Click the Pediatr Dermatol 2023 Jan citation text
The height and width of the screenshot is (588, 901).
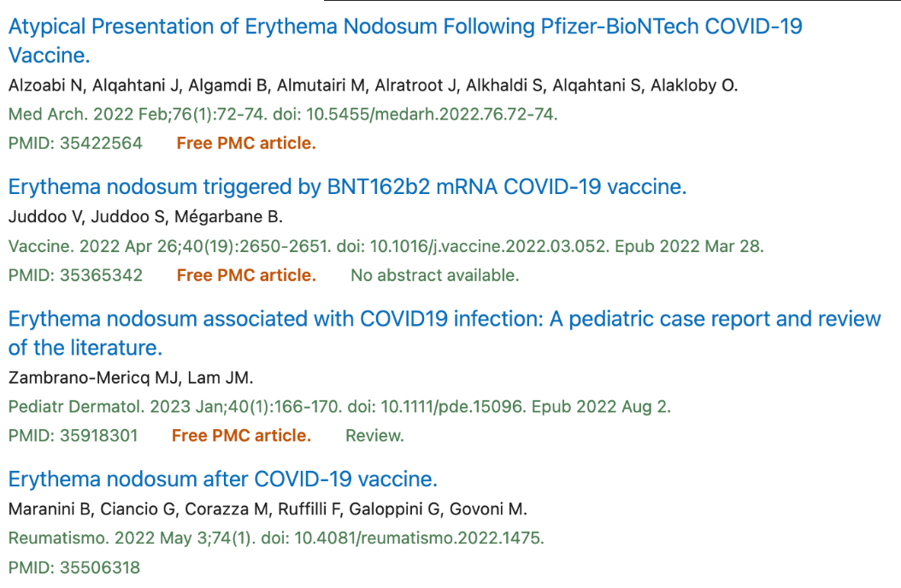[339, 407]
